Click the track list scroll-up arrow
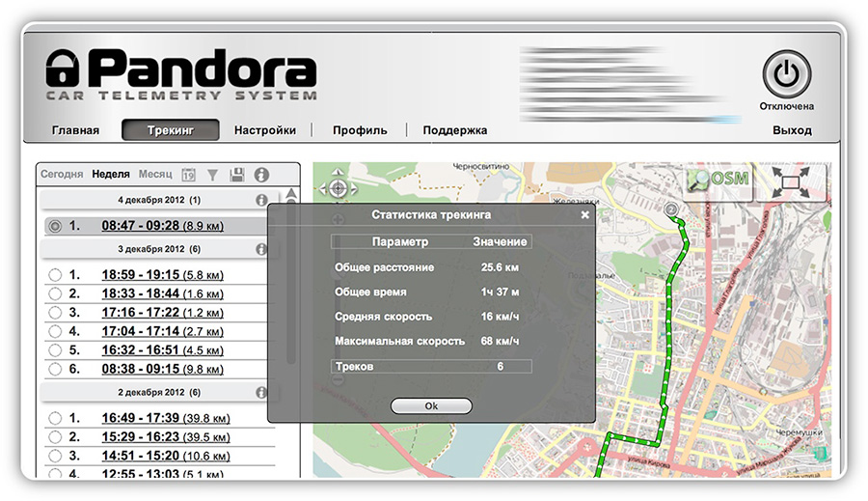This screenshot has width=868, height=501. tap(290, 194)
